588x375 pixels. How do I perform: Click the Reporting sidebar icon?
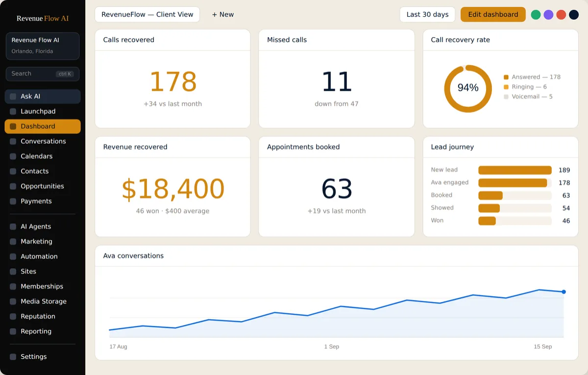coord(13,331)
